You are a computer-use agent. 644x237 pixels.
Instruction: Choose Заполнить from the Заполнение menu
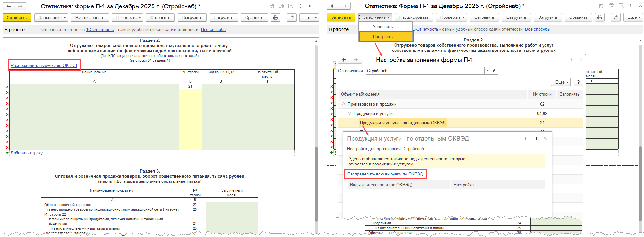(383, 27)
